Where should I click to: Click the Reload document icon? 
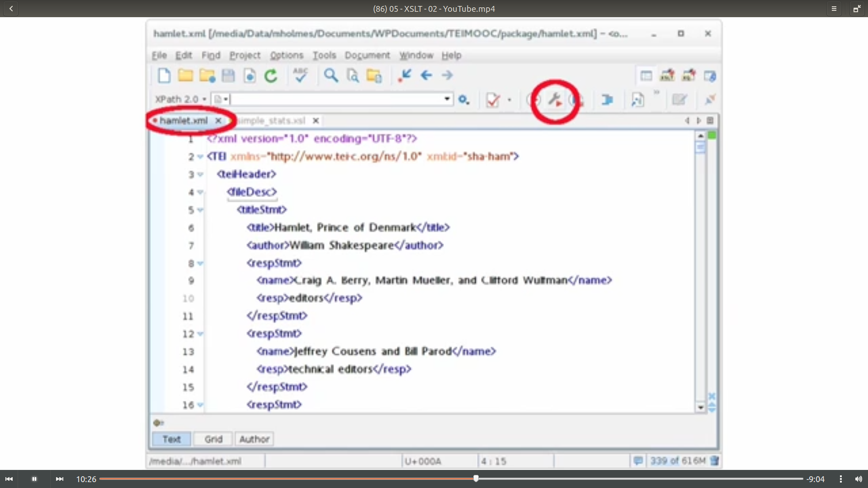271,75
